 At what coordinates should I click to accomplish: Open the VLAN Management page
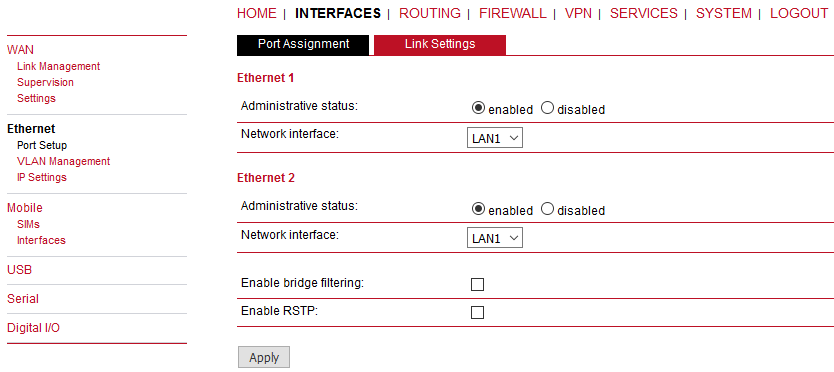[x=63, y=161]
